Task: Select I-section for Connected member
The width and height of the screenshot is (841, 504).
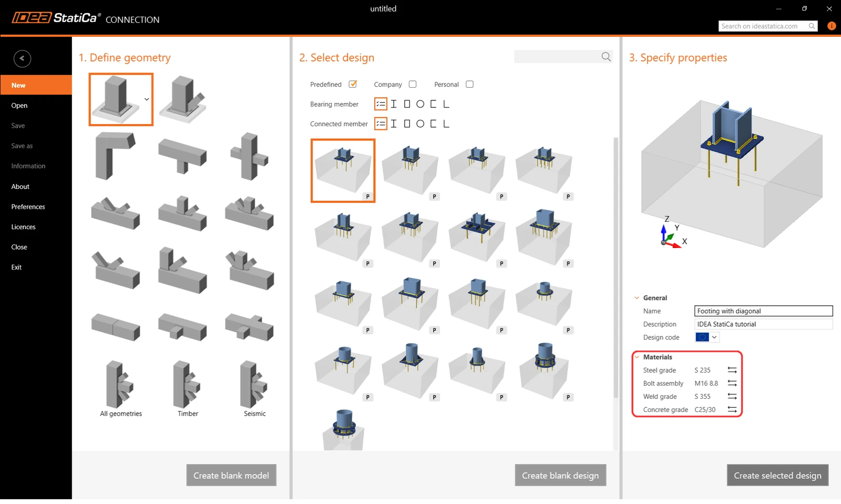Action: click(x=394, y=124)
